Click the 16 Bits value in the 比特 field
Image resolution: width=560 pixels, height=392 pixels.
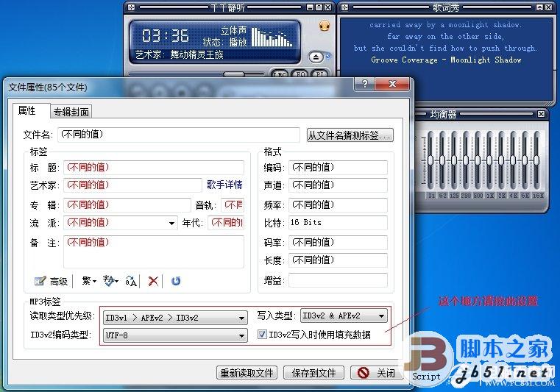pos(305,222)
